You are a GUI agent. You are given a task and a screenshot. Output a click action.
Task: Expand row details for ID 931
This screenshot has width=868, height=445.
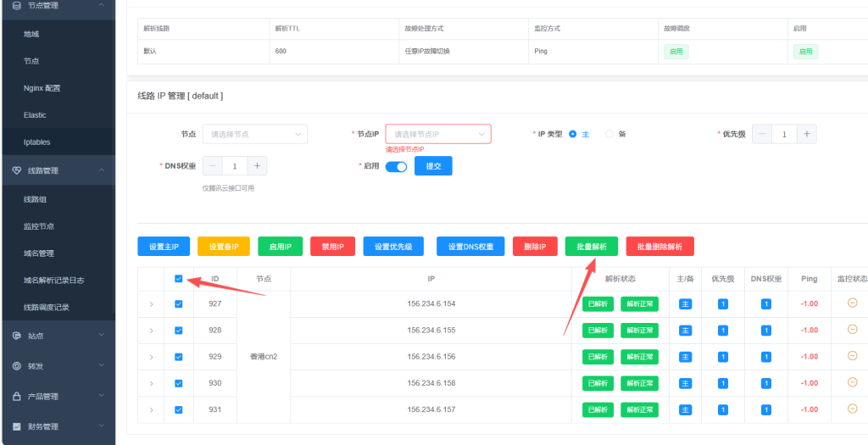click(x=151, y=409)
